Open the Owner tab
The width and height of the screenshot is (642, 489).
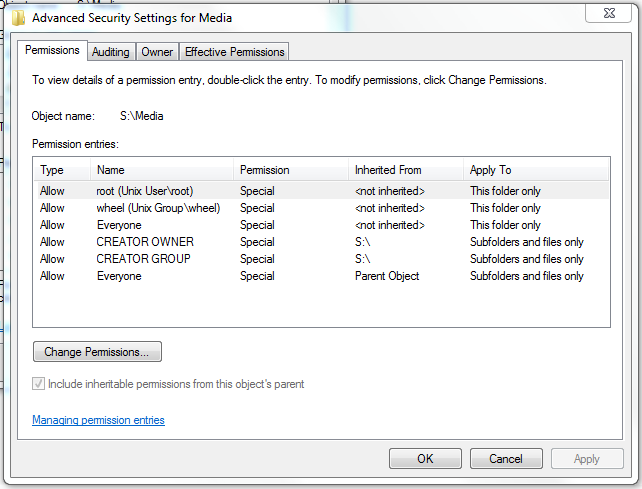(x=157, y=52)
